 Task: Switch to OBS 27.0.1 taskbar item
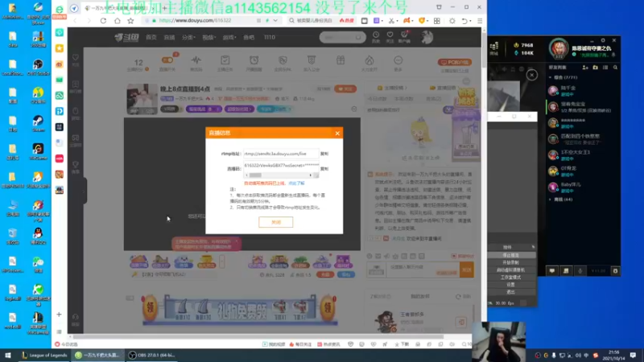pos(152,355)
